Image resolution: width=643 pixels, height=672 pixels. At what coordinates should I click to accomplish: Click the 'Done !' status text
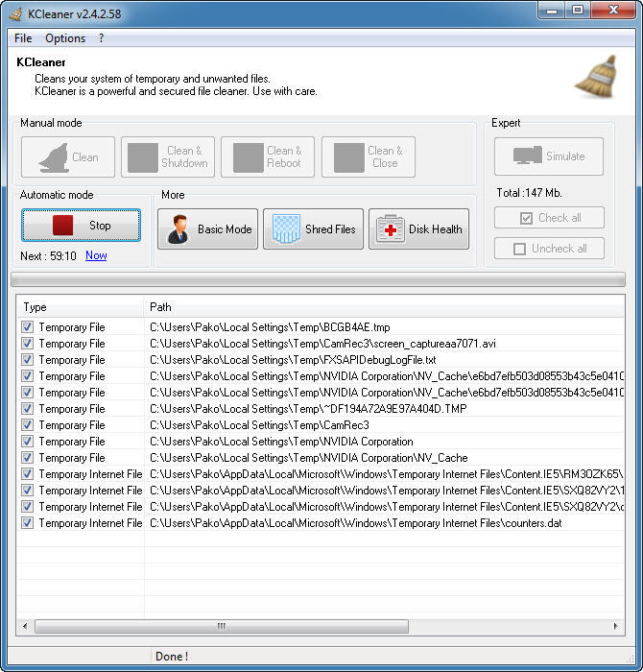pyautogui.click(x=172, y=657)
